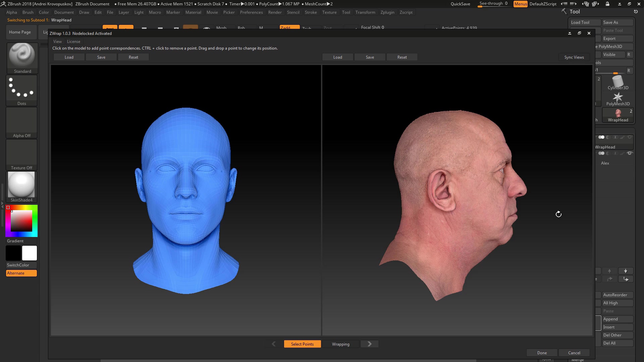Click the Select Points button

302,344
